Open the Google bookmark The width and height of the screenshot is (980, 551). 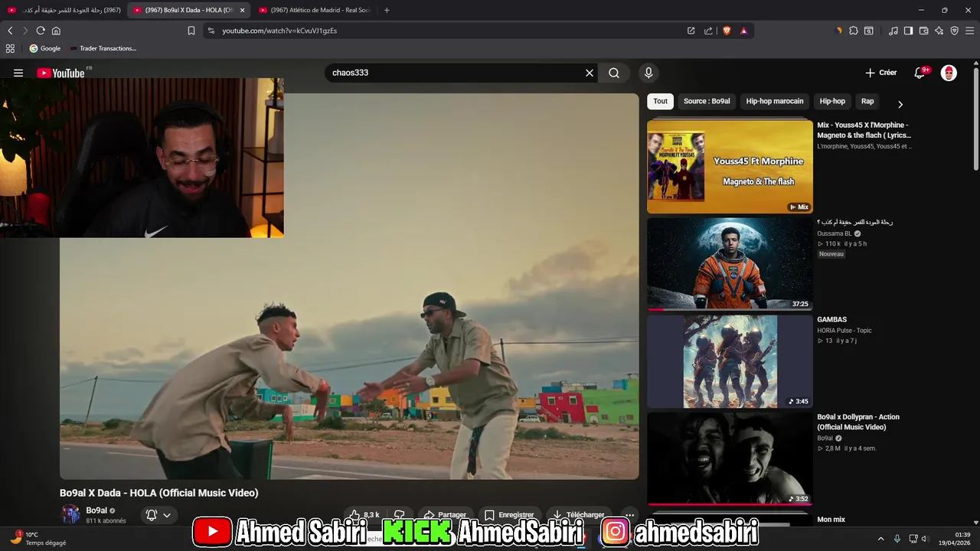[45, 48]
